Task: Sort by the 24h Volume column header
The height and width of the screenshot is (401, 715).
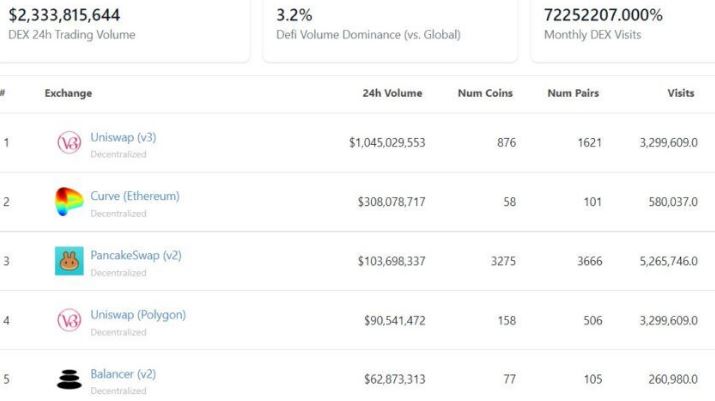Action: [392, 93]
